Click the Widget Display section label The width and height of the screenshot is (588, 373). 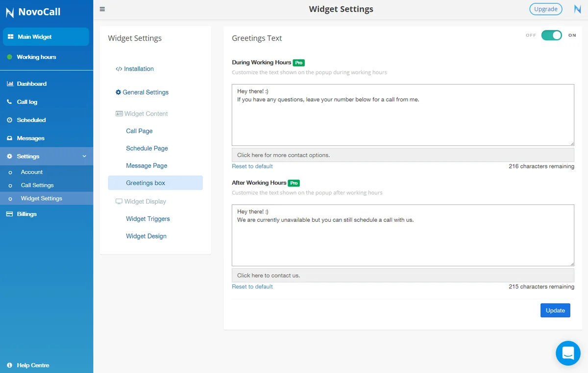point(145,201)
